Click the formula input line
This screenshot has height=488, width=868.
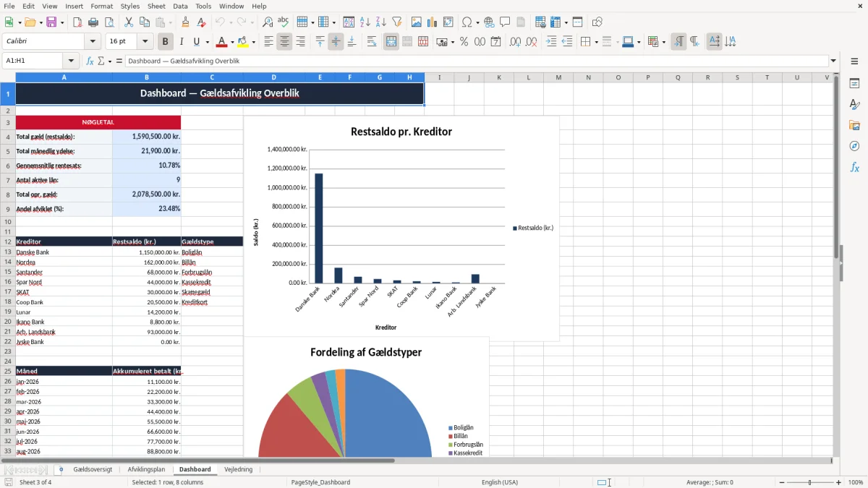tap(477, 61)
